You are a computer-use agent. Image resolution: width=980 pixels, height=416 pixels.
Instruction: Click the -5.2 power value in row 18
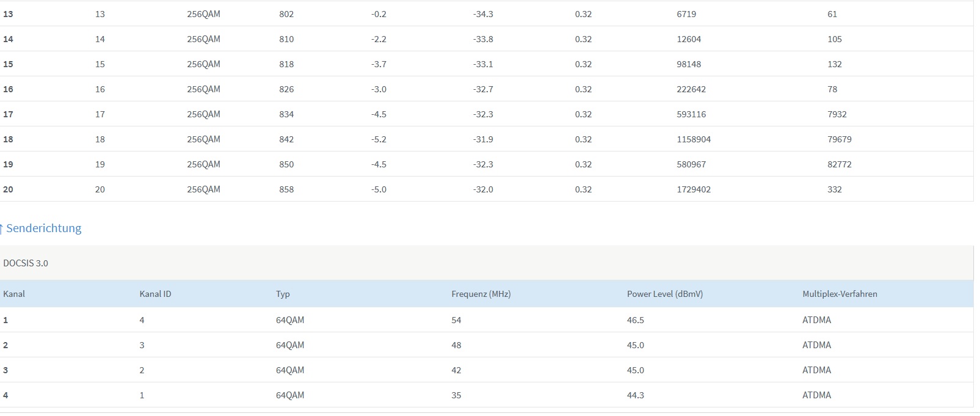(379, 139)
